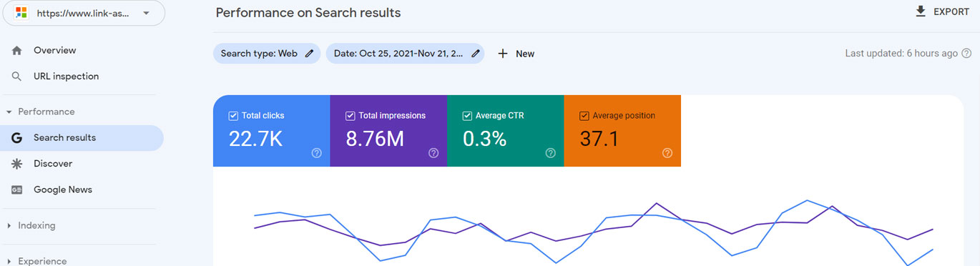Uncheck the Average CTR checkbox
980x266 pixels.
(x=467, y=116)
